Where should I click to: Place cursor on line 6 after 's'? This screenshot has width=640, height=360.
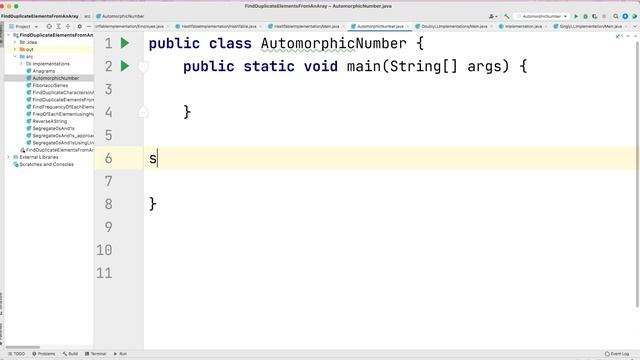tap(158, 158)
